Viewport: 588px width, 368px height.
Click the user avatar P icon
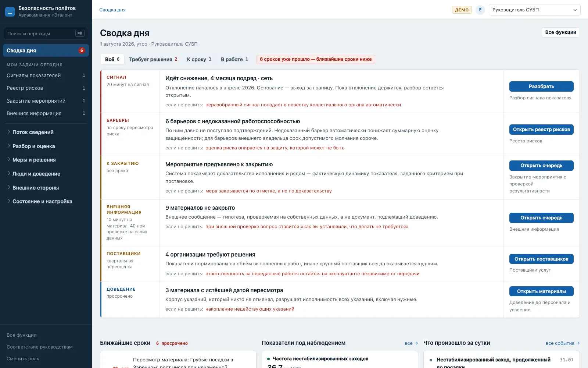(x=480, y=10)
